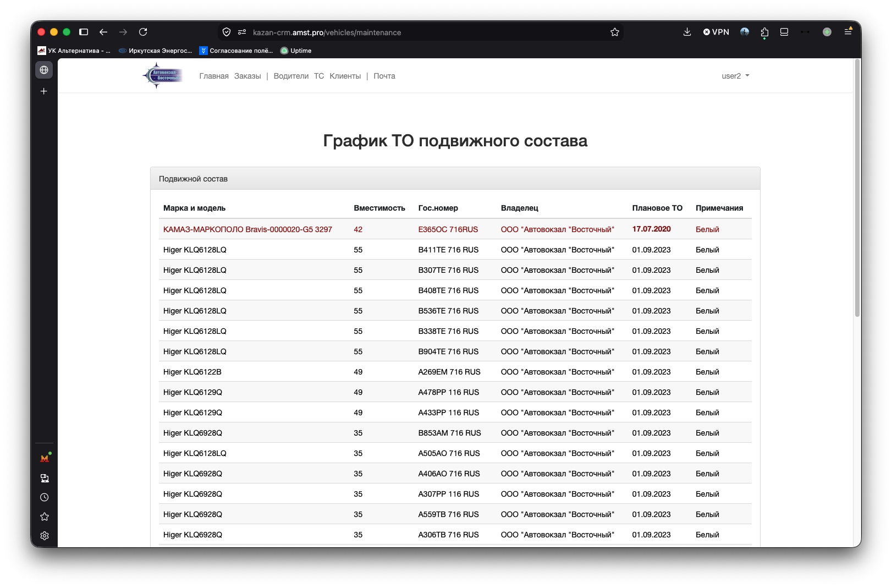Click plate number В338ТЕ 716 RUS
Screen dimensions: 892x588
click(448, 331)
